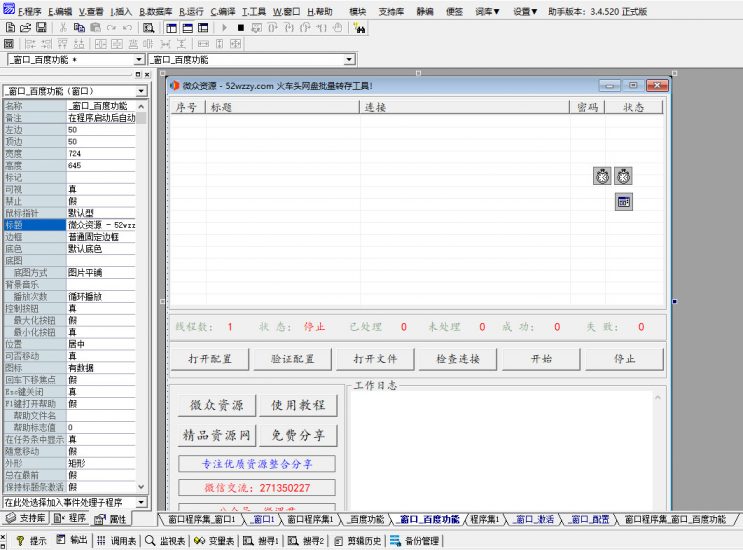The height and width of the screenshot is (550, 743).
Task: Click the Run play arrow icon
Action: tap(224, 28)
